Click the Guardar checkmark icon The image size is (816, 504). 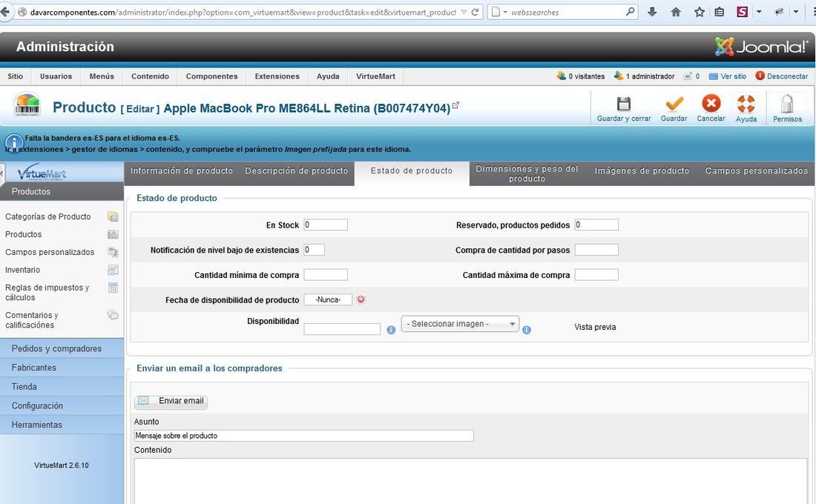coord(674,104)
